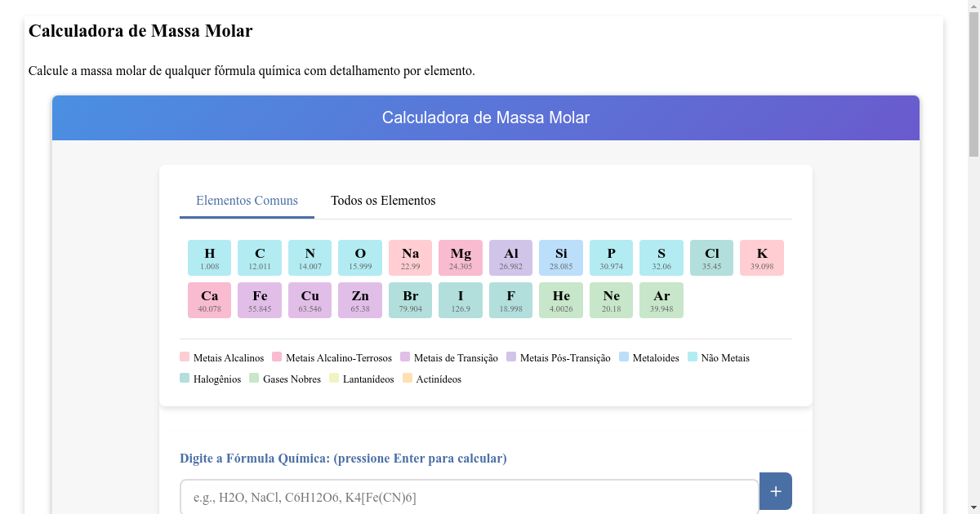The height and width of the screenshot is (514, 980).
Task: Select the Copper (Cu) element tile
Action: 310,299
